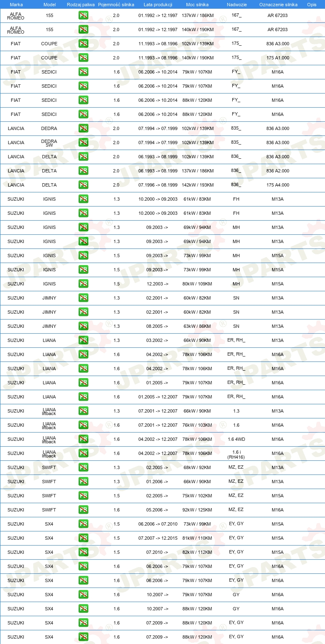
Task: Click fuel icon in Lancia Dedra SW row
Action: coord(83,143)
